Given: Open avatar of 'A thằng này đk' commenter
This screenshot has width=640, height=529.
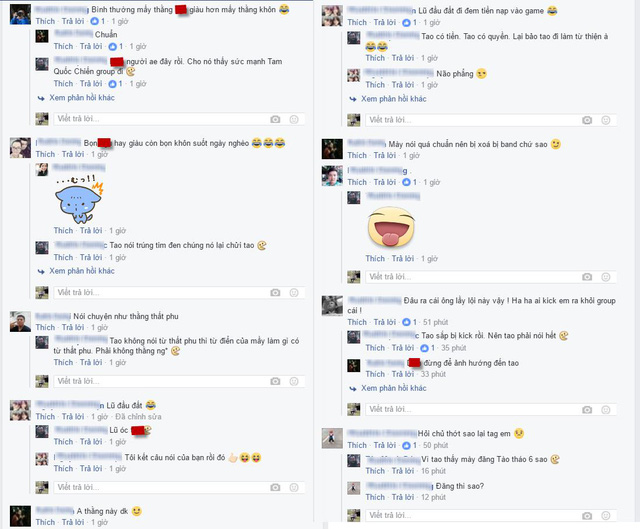Looking at the screenshot, I should tap(20, 516).
